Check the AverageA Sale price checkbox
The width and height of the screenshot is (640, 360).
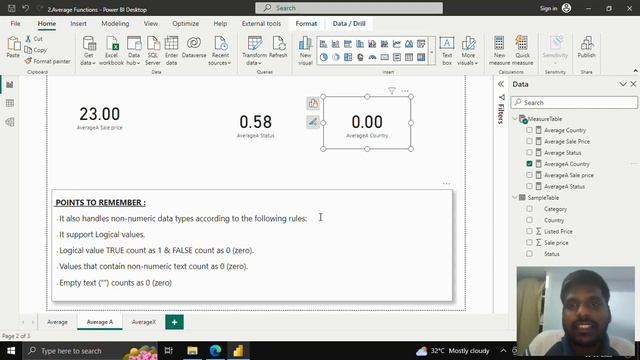(x=529, y=175)
